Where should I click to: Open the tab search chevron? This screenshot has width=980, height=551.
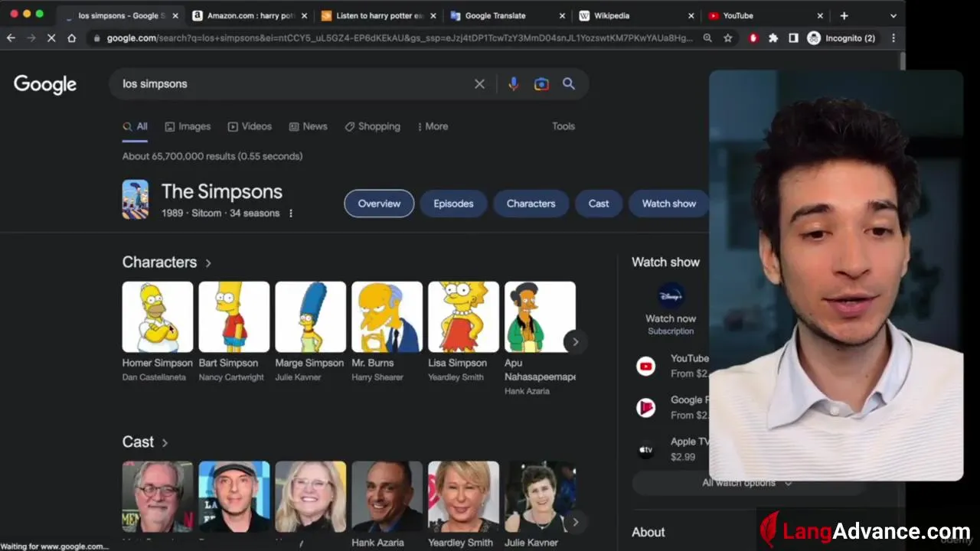[893, 15]
